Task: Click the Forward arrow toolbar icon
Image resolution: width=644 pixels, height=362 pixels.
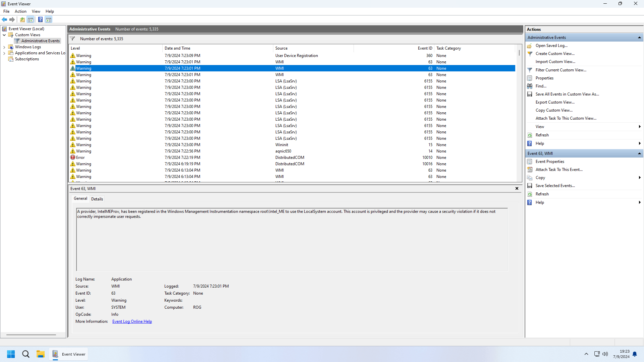Action: (12, 19)
